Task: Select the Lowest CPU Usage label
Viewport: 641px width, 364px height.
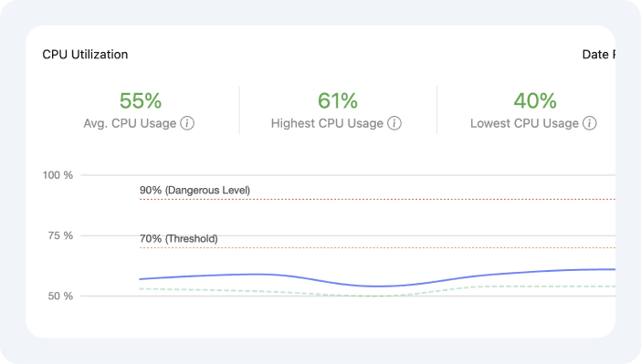Action: coord(524,123)
